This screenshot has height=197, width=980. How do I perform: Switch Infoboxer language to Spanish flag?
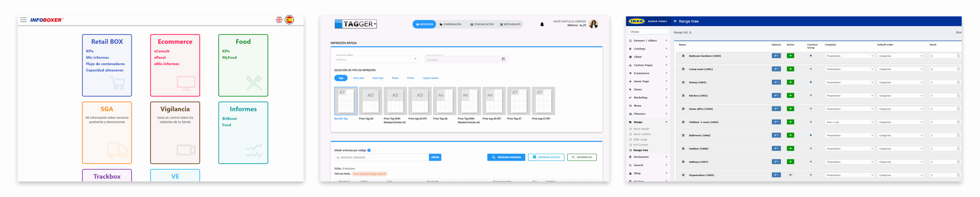tap(289, 20)
